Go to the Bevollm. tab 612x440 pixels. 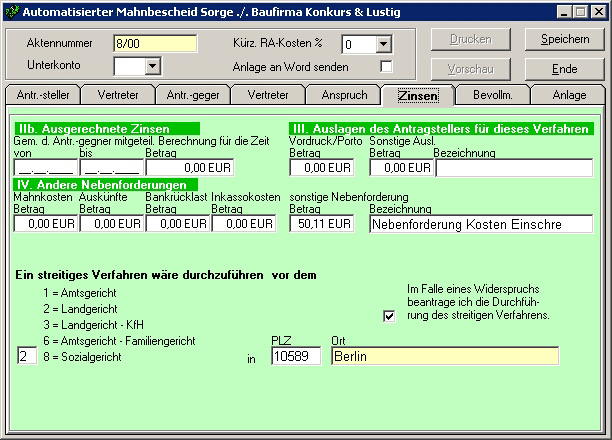pyautogui.click(x=493, y=95)
